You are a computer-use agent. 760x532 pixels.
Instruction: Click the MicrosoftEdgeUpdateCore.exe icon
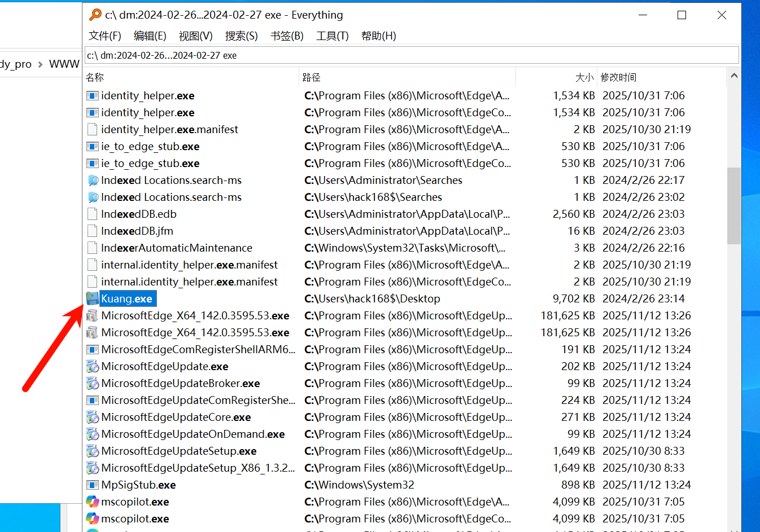(93, 417)
